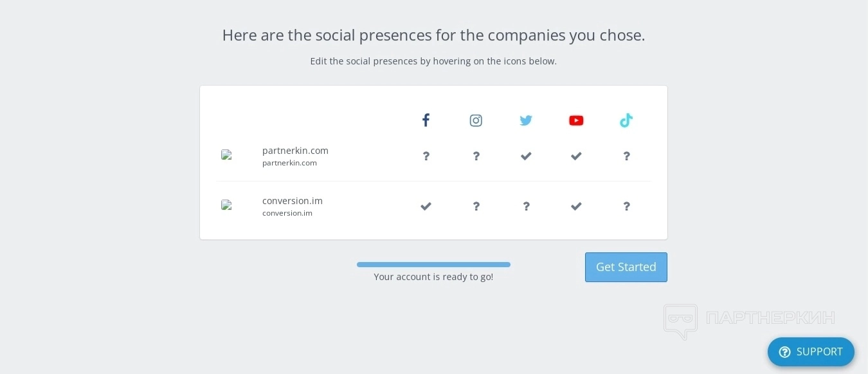Click conversion.im TikTok question mark

coord(626,206)
